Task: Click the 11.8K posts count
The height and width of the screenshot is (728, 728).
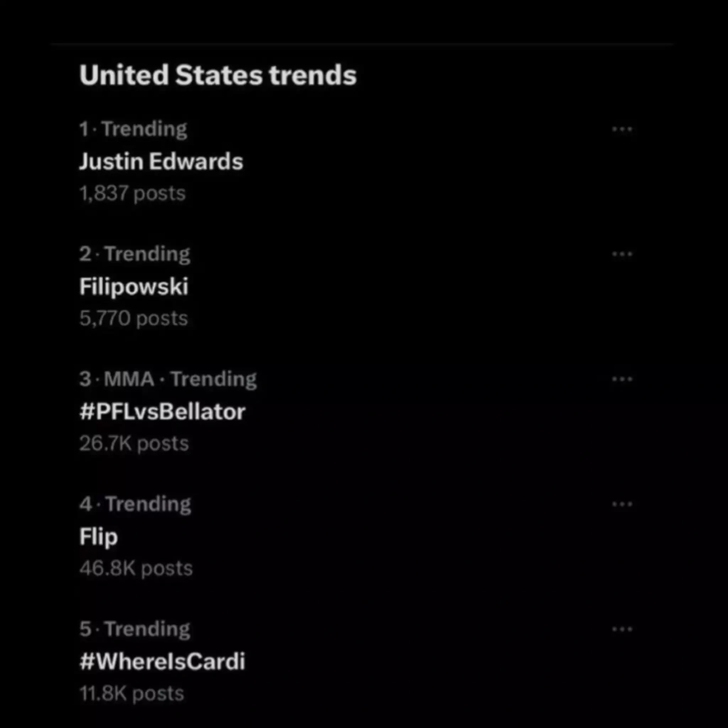Action: click(x=132, y=693)
